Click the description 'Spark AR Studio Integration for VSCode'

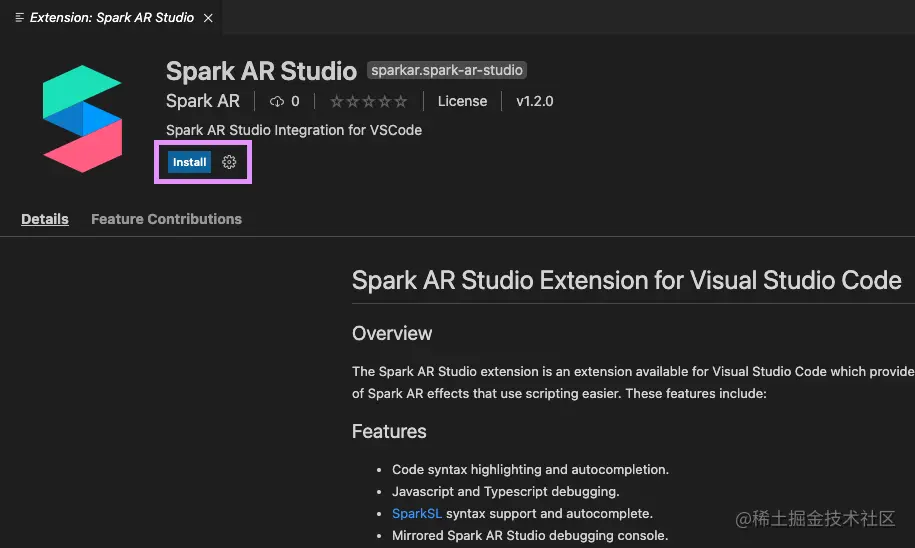click(294, 130)
